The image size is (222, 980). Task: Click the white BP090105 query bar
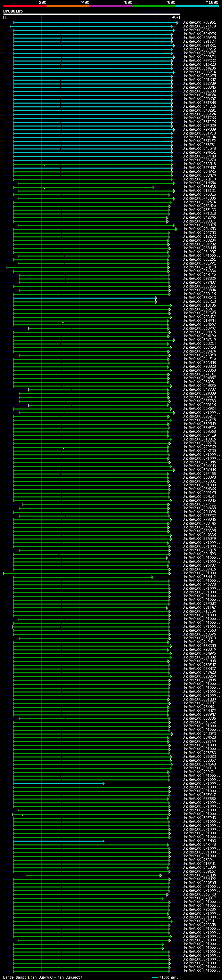(92, 15)
